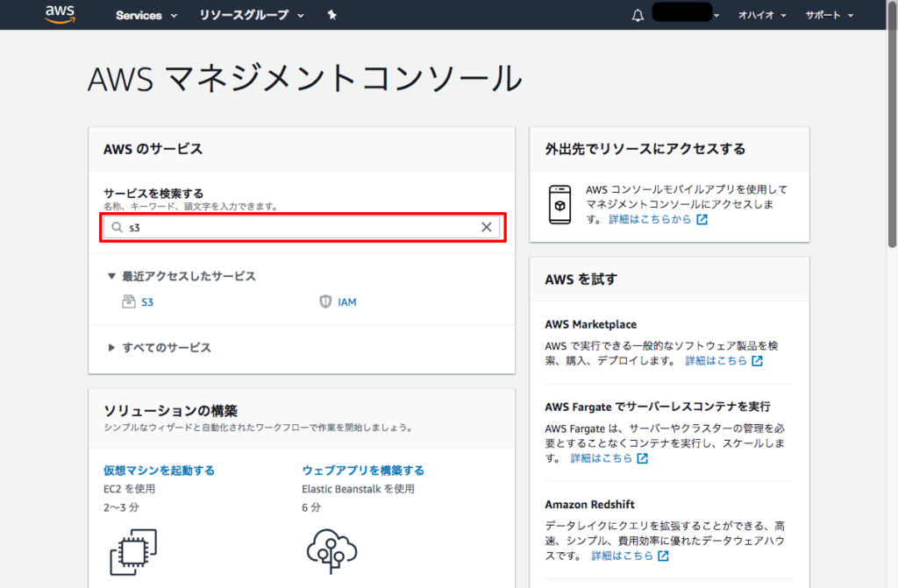
Task: Click the Amazon Redshift heading
Action: point(589,505)
